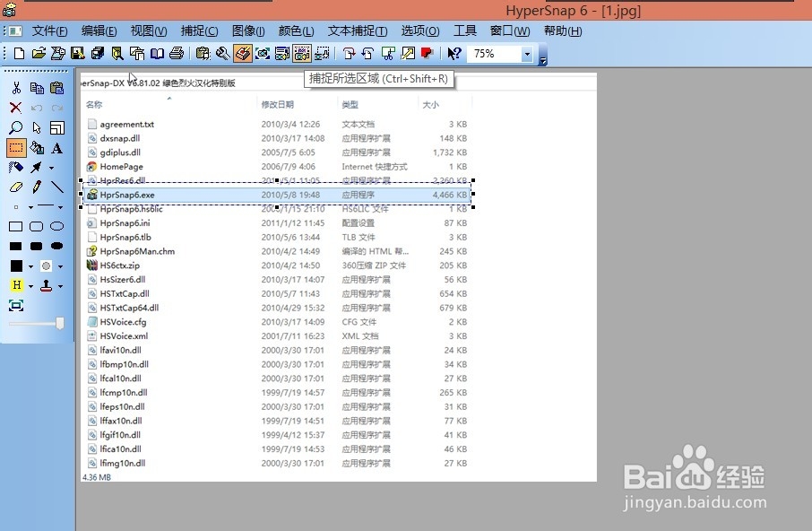This screenshot has width=812, height=531.
Task: Open the 帮助(H) menu
Action: 562,31
